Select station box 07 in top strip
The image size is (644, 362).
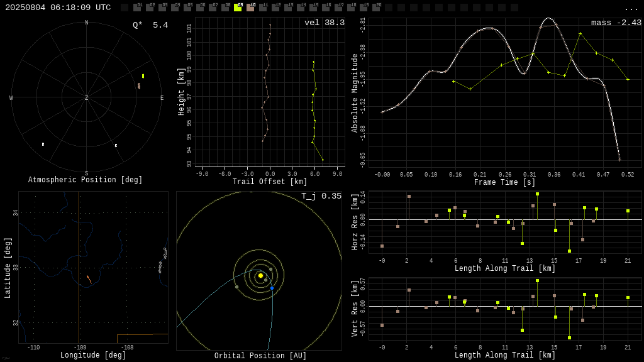coord(213,8)
